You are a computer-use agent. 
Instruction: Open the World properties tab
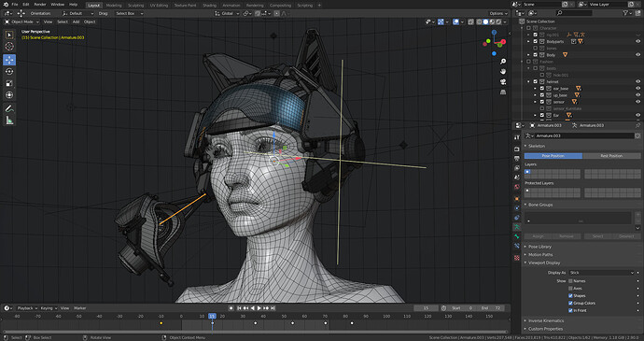click(x=517, y=187)
